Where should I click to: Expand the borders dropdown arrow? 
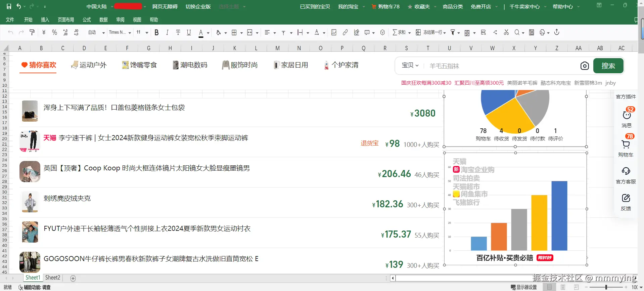tap(241, 33)
